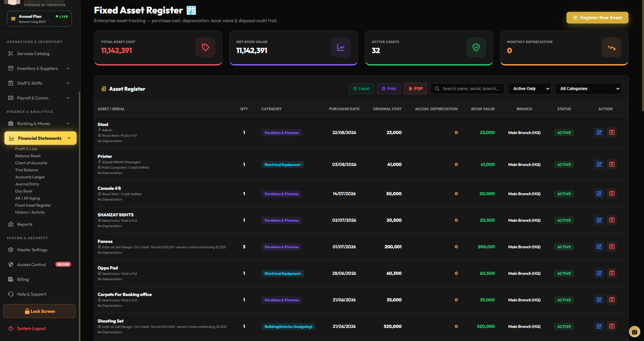The height and width of the screenshot is (341, 644).
Task: Dispose the Oppo Pad asset
Action: tap(612, 273)
